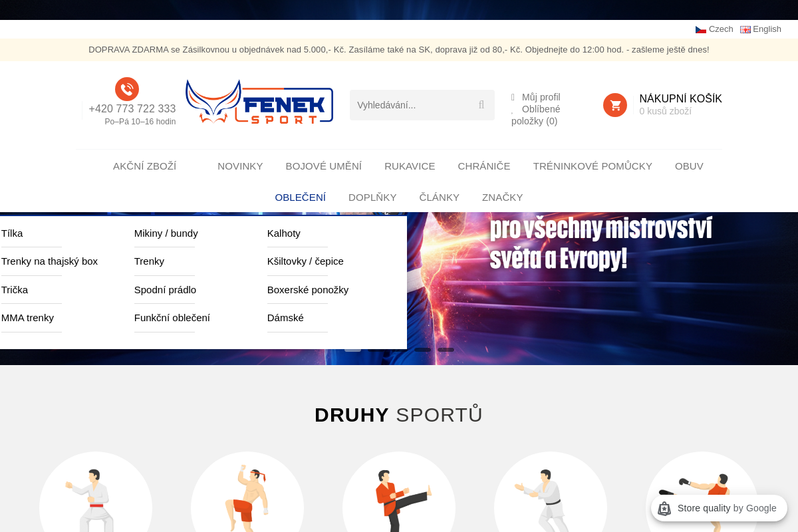Select Trička submenu item
The image size is (798, 532).
(x=15, y=290)
